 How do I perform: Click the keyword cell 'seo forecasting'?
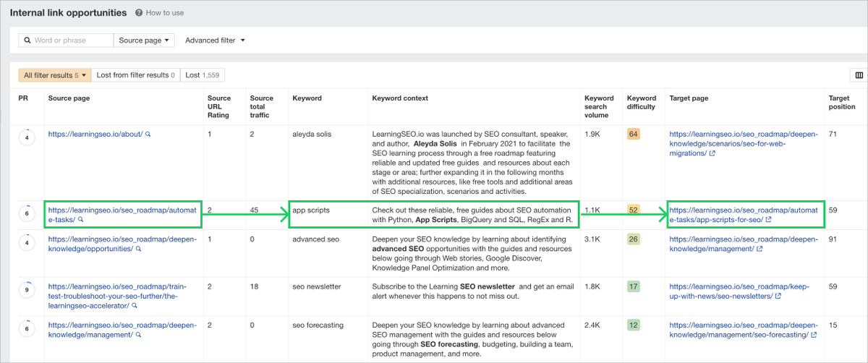pyautogui.click(x=318, y=325)
